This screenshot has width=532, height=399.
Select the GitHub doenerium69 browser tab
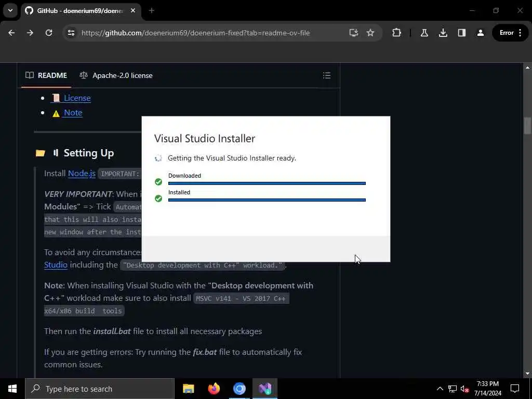[81, 11]
